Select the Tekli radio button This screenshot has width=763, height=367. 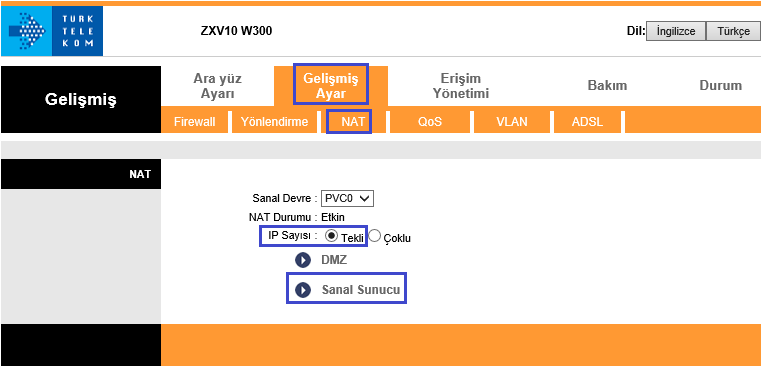[x=331, y=236]
